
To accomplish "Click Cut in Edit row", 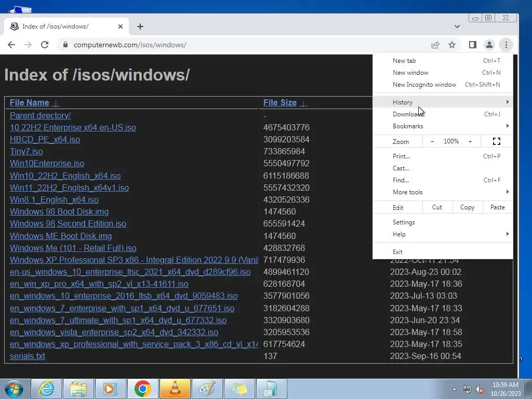I will pyautogui.click(x=437, y=207).
